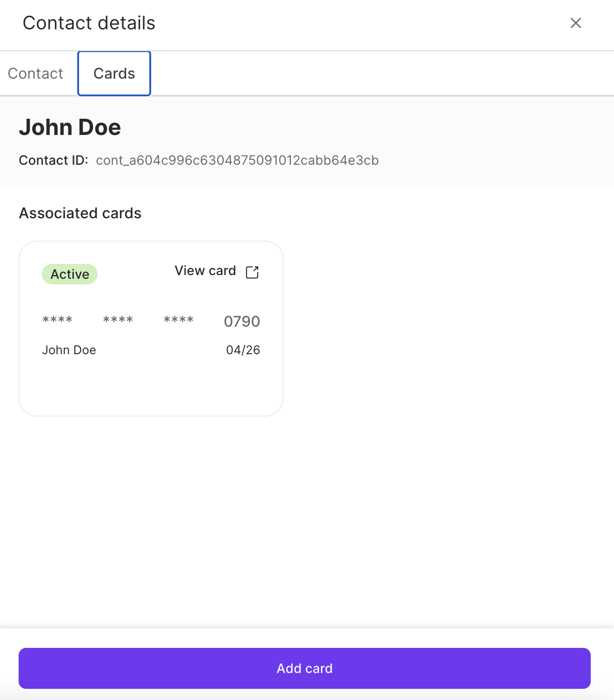Click the second masked card number group
The width and height of the screenshot is (614, 700).
pyautogui.click(x=118, y=320)
